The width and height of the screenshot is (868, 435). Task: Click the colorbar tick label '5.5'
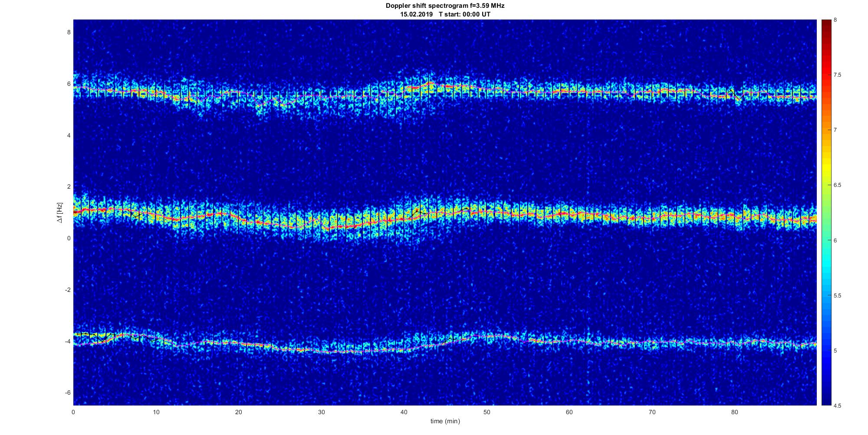(837, 295)
